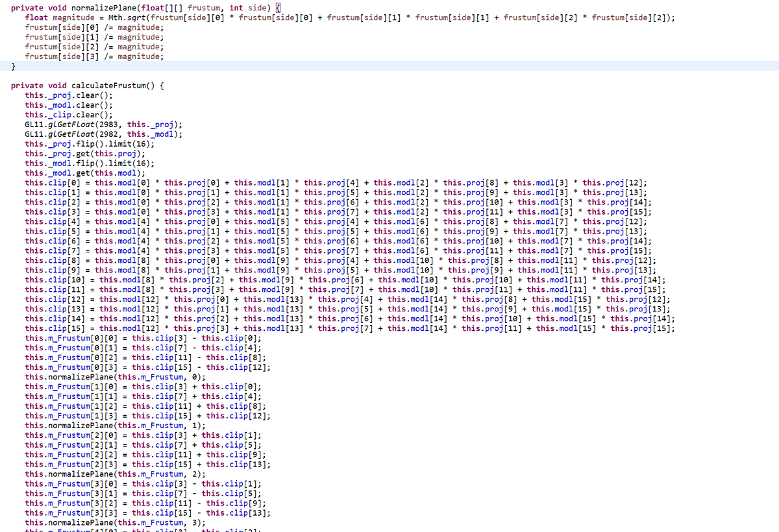
Task: Click the 'this.m_Frustum[0][0] =' line
Action: click(143, 338)
